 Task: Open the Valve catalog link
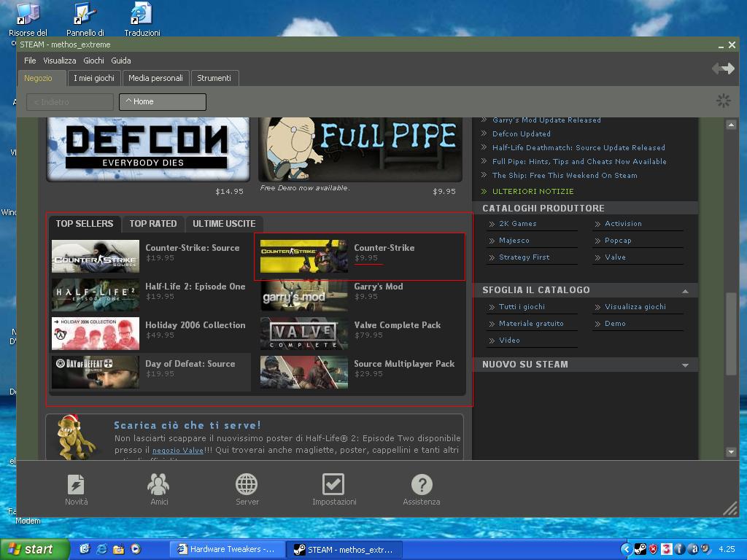click(615, 257)
